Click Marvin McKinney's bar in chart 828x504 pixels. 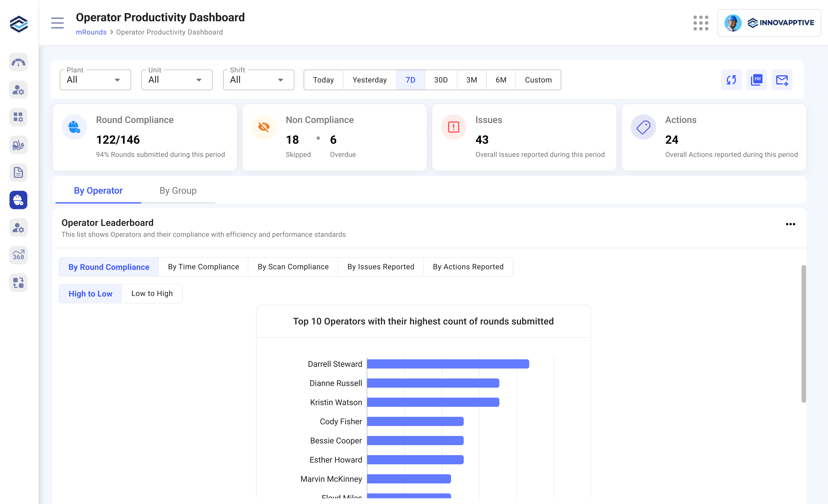coord(409,479)
